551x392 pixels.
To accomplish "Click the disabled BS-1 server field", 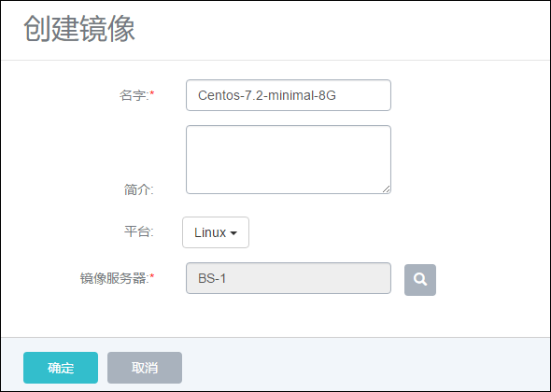I will (289, 278).
